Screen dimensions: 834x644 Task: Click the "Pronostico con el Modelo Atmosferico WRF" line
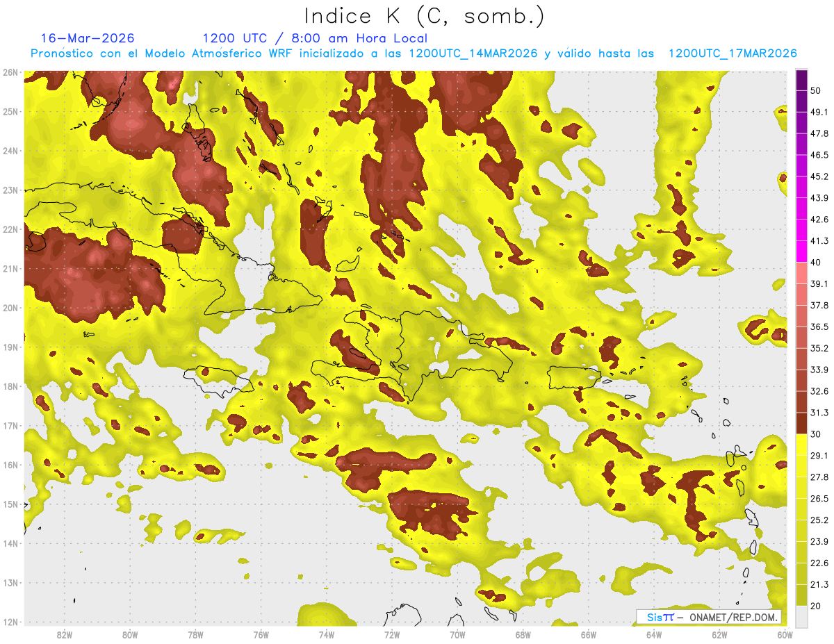414,53
